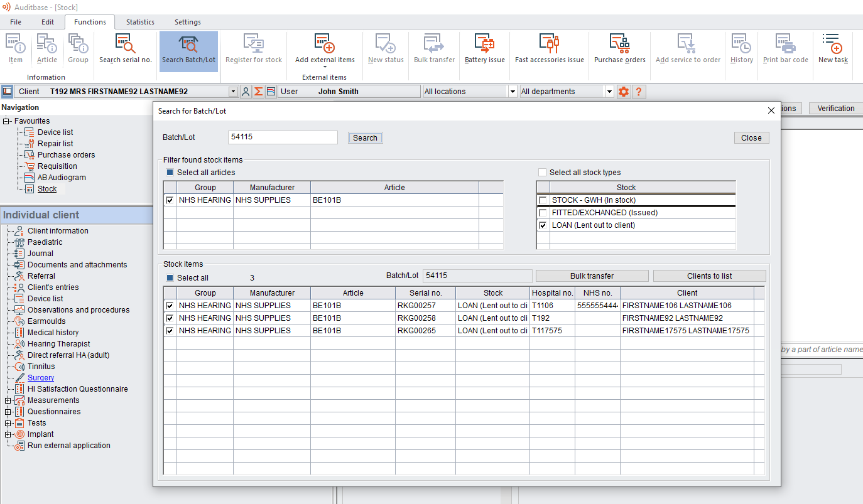Uncheck stock item row RKG00265
Image resolution: width=863 pixels, height=504 pixels.
(170, 331)
